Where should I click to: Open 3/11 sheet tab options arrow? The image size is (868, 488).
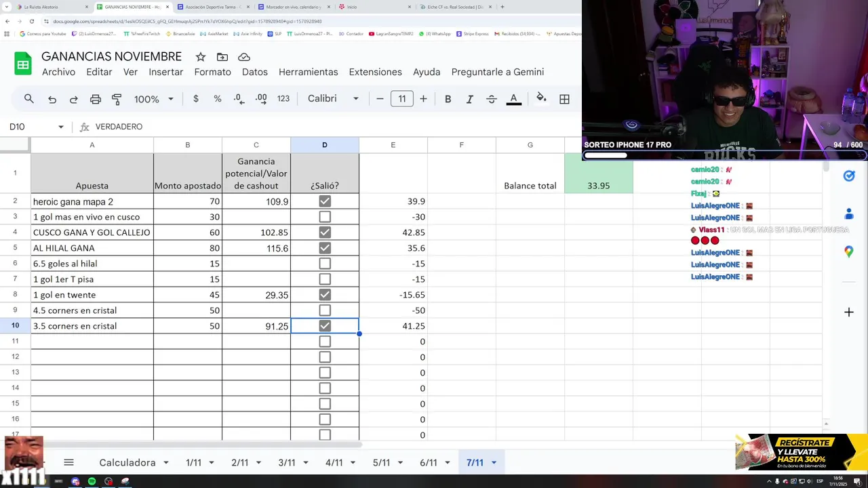click(304, 463)
